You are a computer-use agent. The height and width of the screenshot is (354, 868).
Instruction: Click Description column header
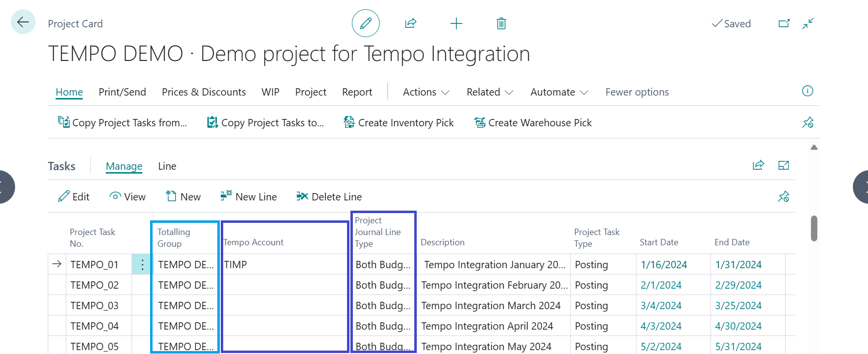443,242
